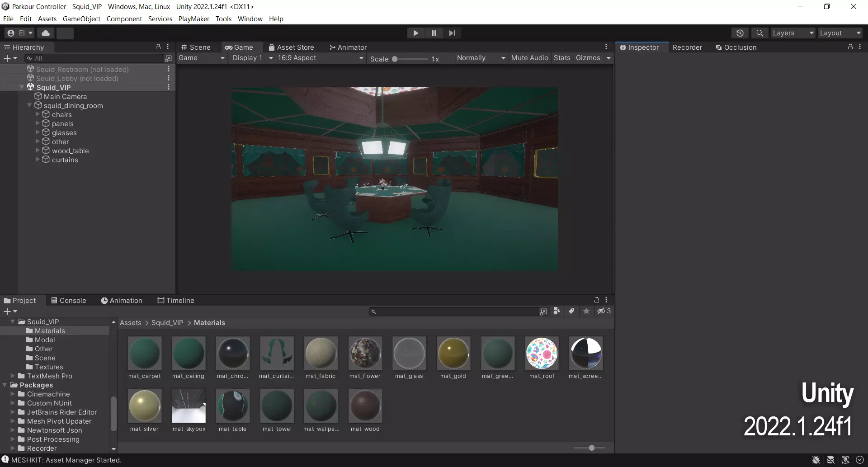Start Play mode
Screen dimensions: 868x467
(x=415, y=33)
